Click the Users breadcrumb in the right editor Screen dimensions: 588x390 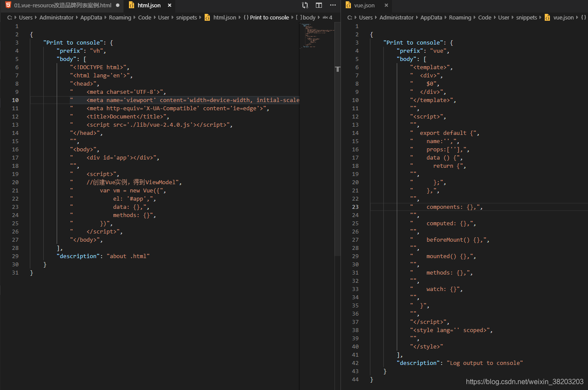tap(366, 17)
